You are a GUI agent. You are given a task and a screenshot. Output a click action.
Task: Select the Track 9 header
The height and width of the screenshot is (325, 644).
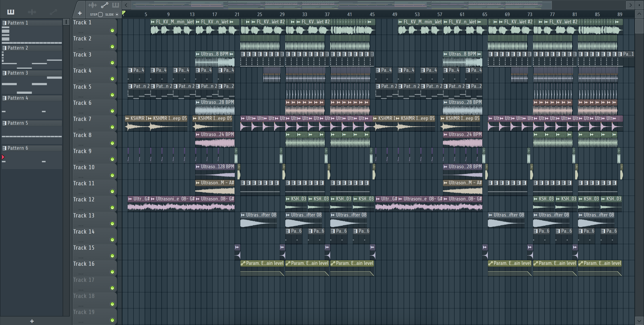(95, 155)
